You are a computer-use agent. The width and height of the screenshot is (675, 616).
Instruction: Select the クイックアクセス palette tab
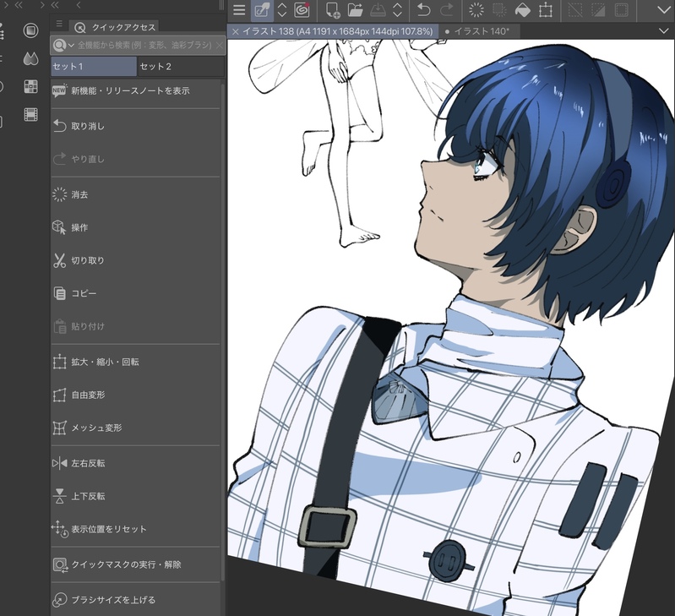pos(115,28)
